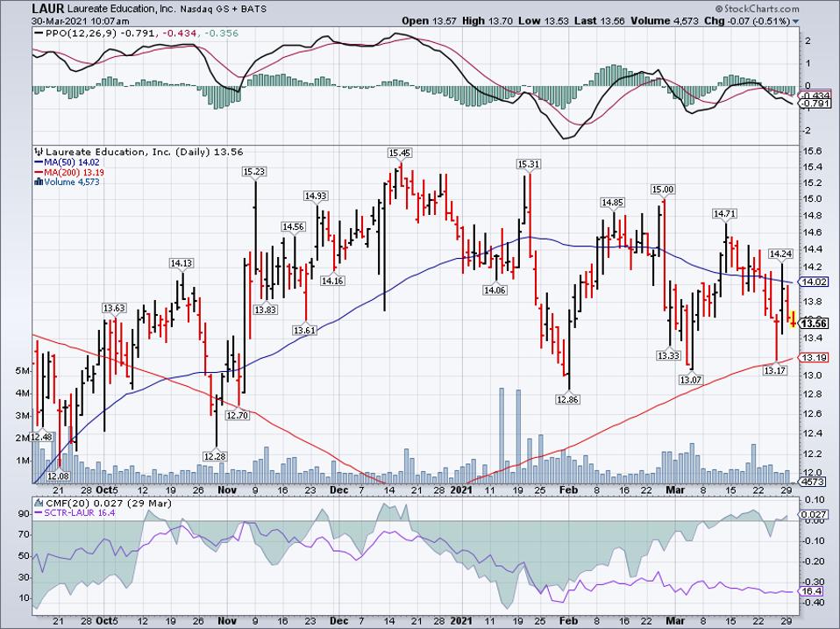Click the 14.06 low price label

click(495, 290)
